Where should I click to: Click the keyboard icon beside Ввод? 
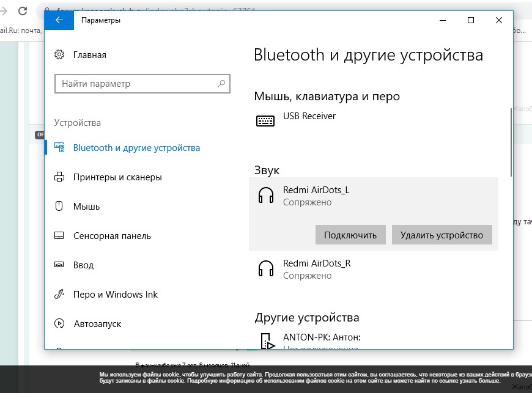(x=59, y=265)
